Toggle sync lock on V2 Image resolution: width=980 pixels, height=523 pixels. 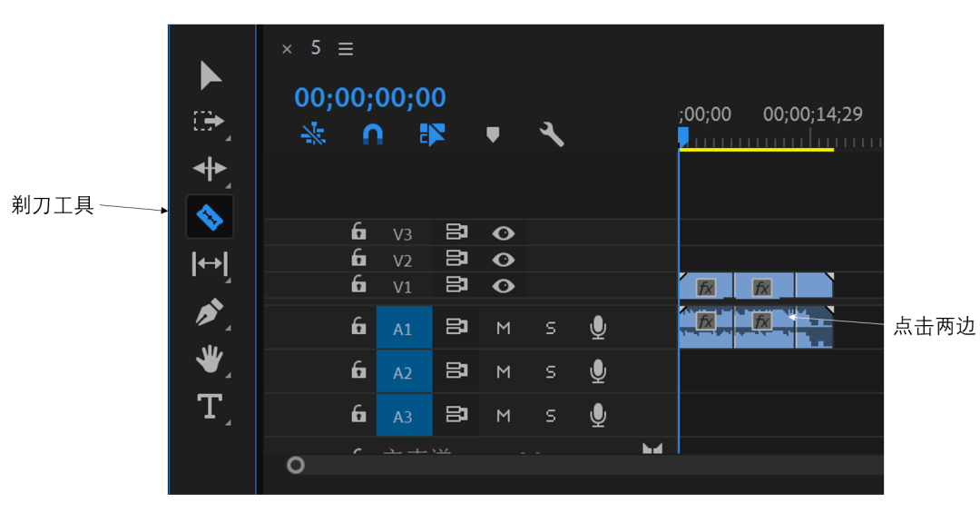[x=456, y=259]
